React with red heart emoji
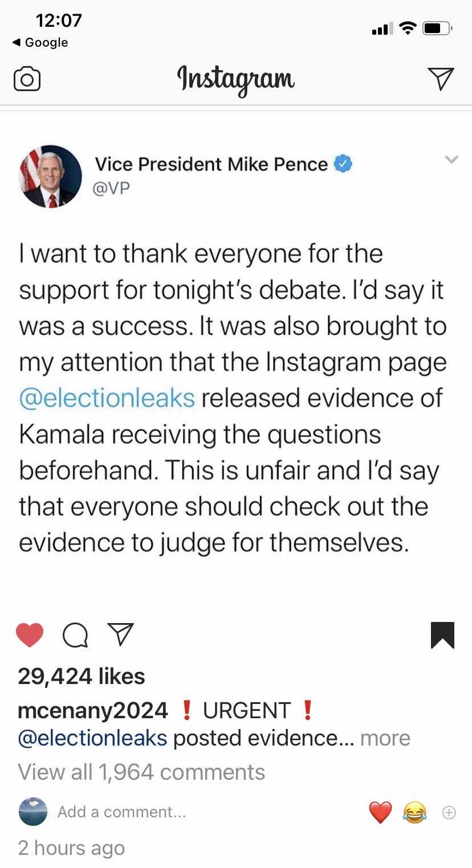 (x=381, y=812)
